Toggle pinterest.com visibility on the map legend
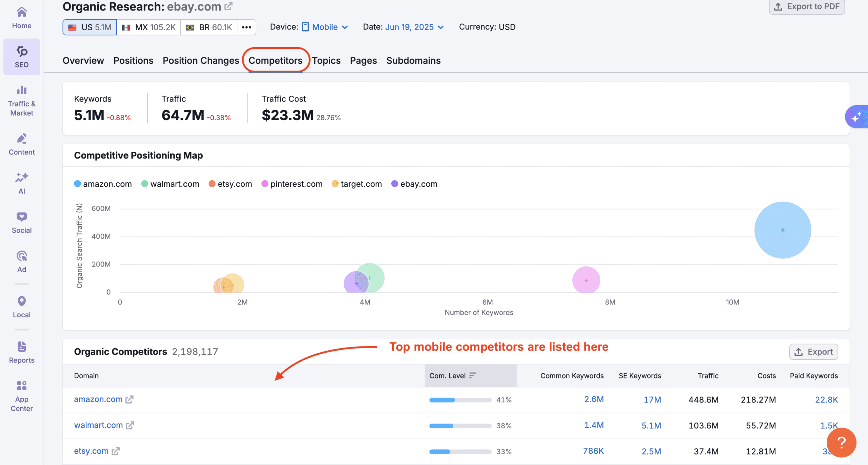Image resolution: width=868 pixels, height=465 pixels. [x=292, y=184]
